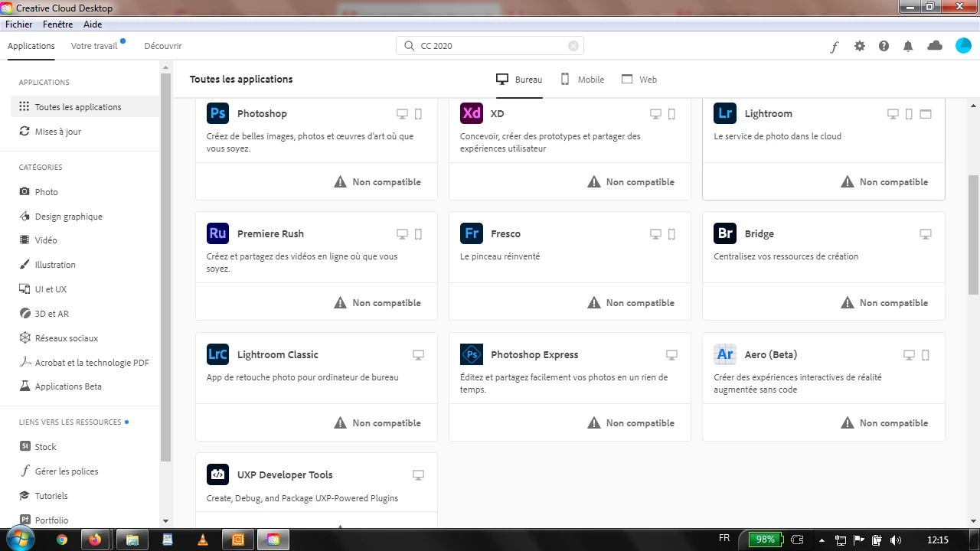Open Chrome from the taskbar
This screenshot has height=551, width=980.
click(x=62, y=540)
